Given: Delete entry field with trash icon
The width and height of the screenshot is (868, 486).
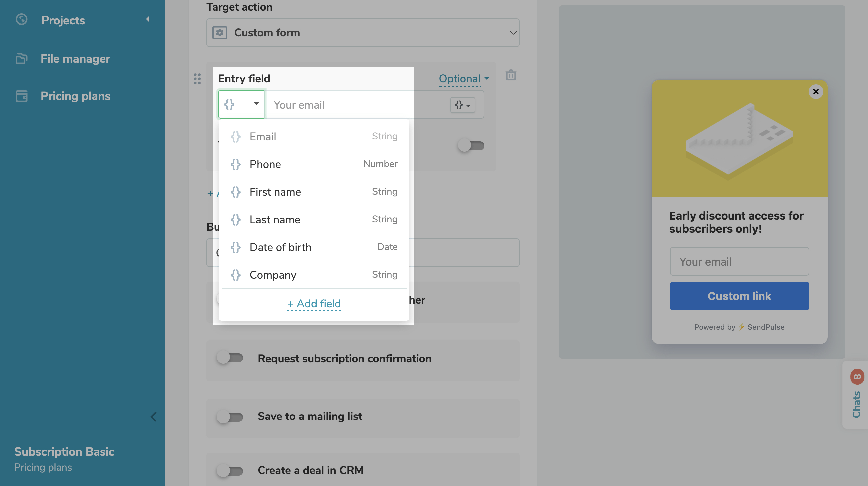Looking at the screenshot, I should coord(511,75).
